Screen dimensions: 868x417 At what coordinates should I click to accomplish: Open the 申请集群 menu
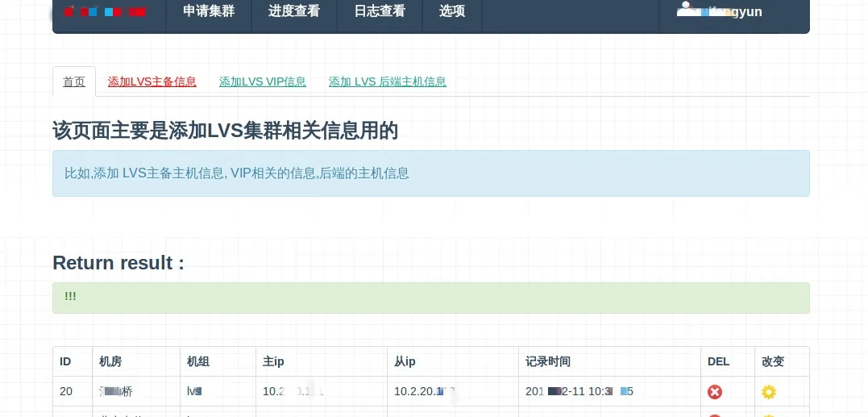coord(209,11)
